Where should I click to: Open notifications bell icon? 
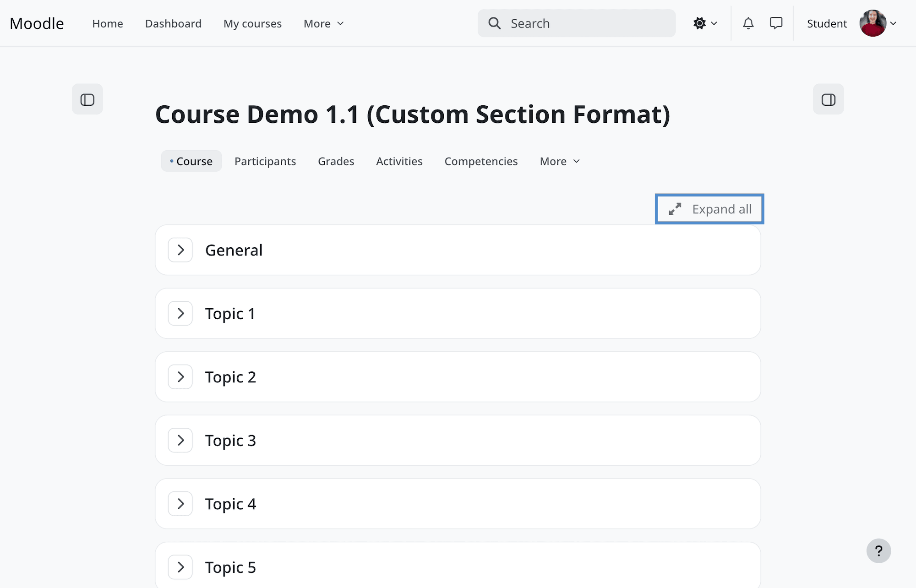point(748,23)
